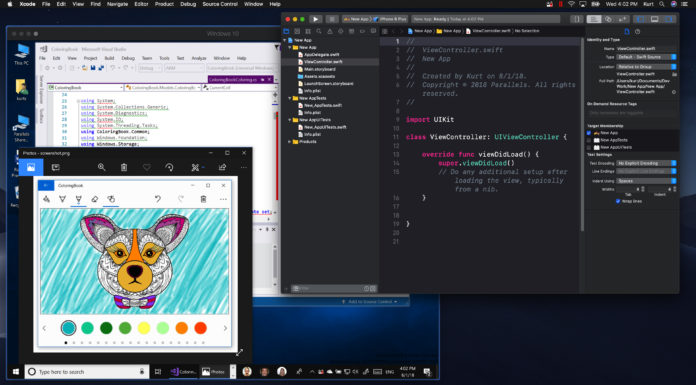The height and width of the screenshot is (385, 696).
Task: Click the undo arrow in ColoringBook
Action: pyautogui.click(x=158, y=199)
